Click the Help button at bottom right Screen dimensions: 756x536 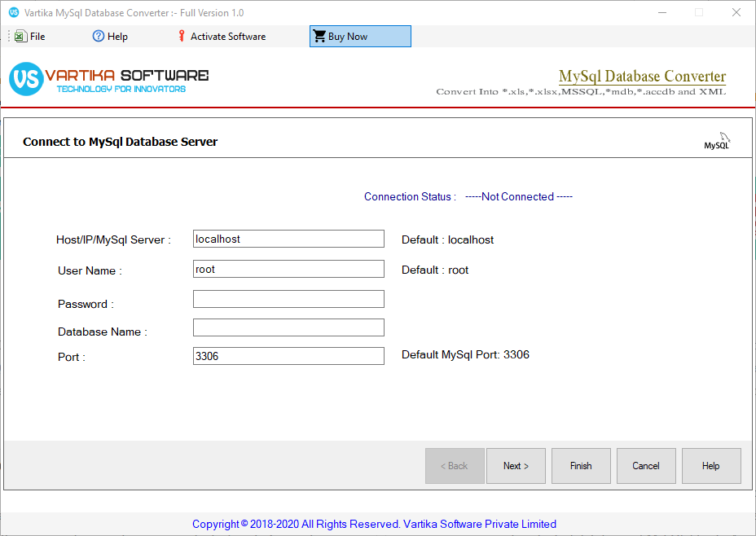coord(711,466)
